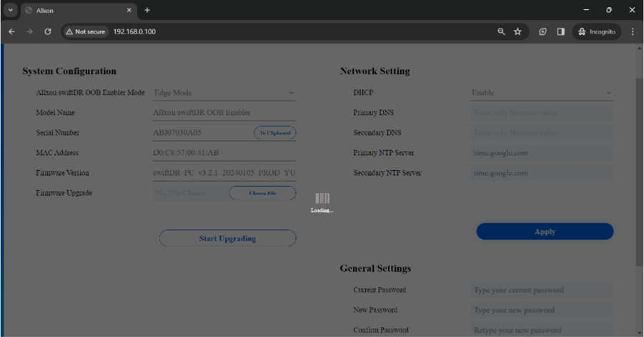This screenshot has height=337, width=644.
Task: Restore down the browser window
Action: pyautogui.click(x=609, y=10)
